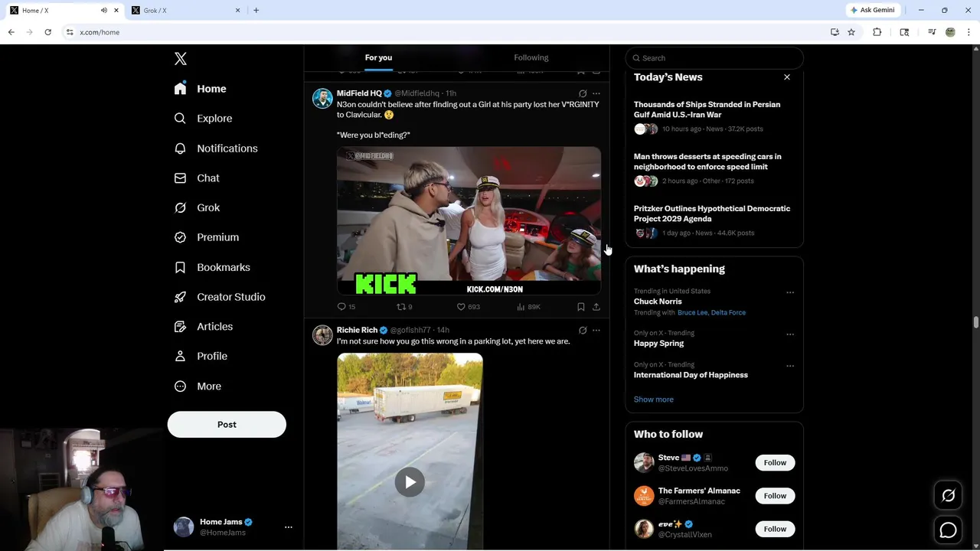
Task: Click the X logo in the sidebar
Action: point(181,59)
